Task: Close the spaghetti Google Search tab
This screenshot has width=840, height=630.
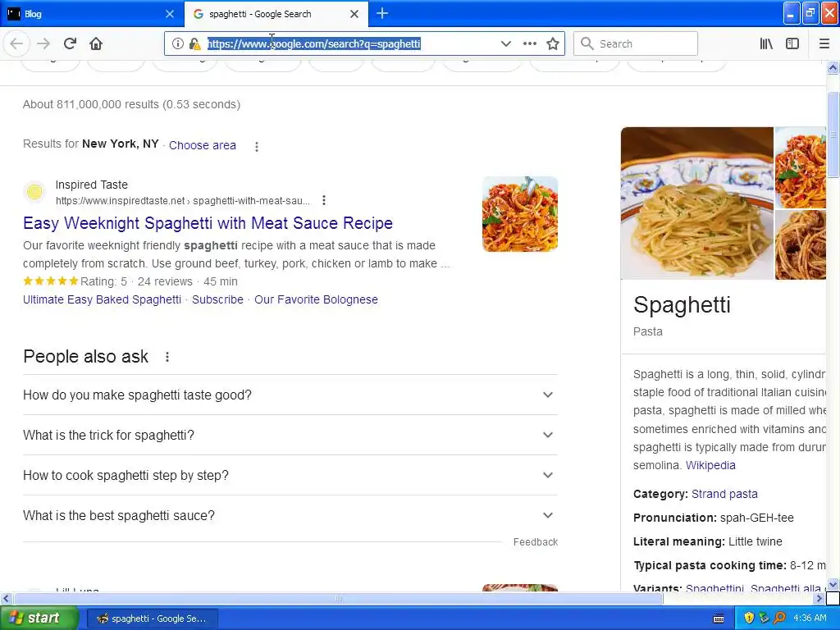Action: [354, 14]
